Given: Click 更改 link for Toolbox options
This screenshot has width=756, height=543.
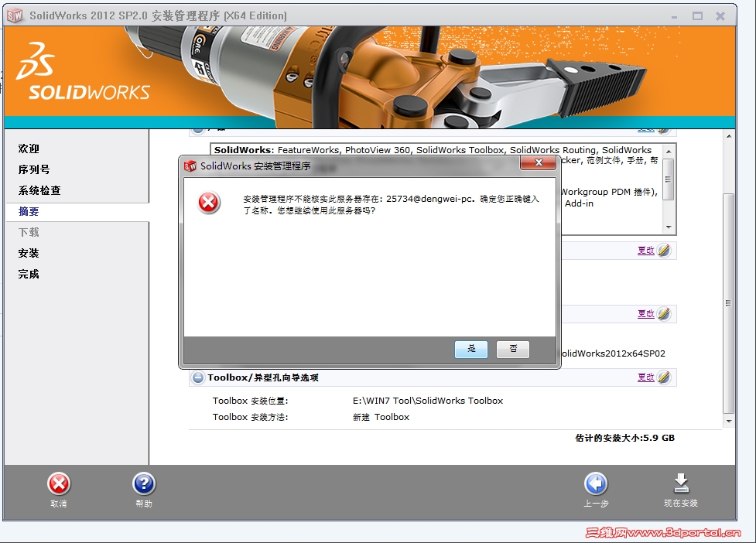Looking at the screenshot, I should [645, 377].
